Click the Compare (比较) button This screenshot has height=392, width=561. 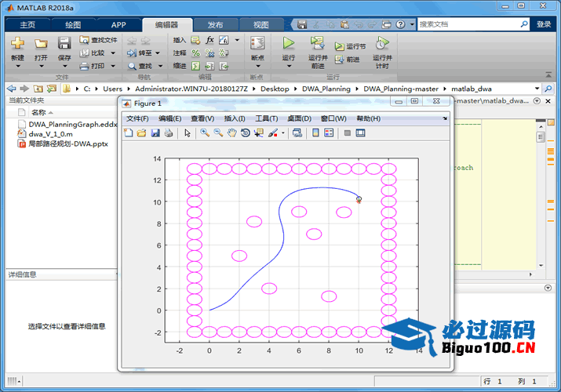click(93, 53)
